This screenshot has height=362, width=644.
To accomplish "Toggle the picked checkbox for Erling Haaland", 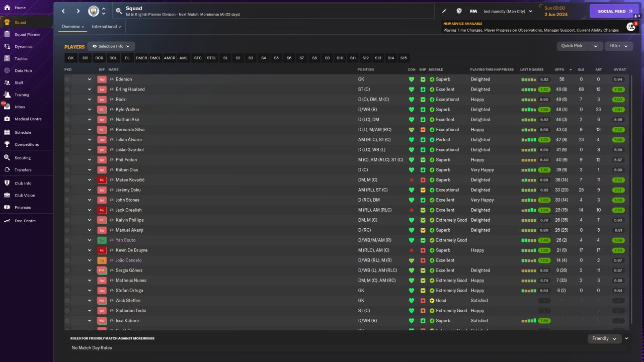I will pyautogui.click(x=67, y=89).
